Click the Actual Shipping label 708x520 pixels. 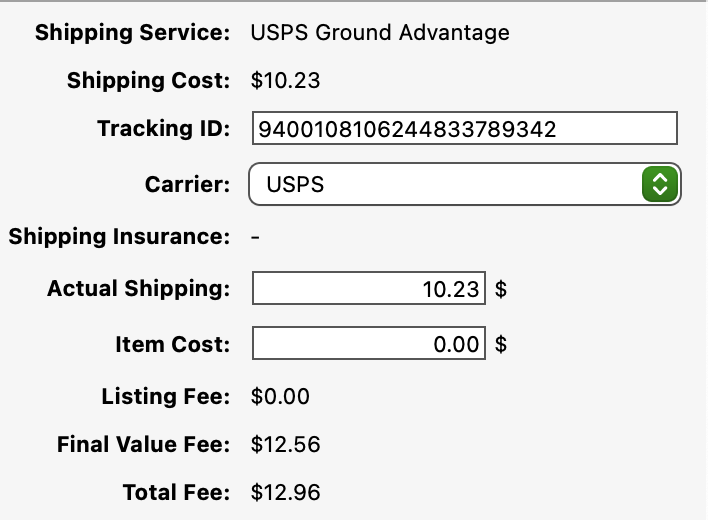click(x=138, y=289)
